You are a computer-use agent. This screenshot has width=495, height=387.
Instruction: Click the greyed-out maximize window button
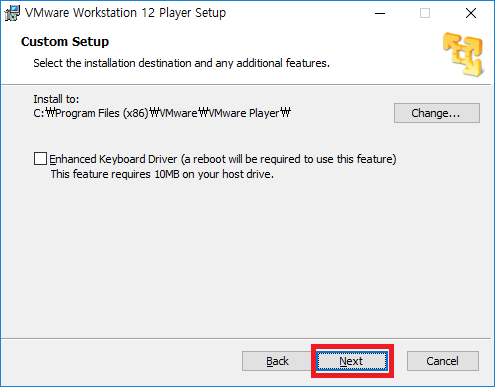[425, 13]
